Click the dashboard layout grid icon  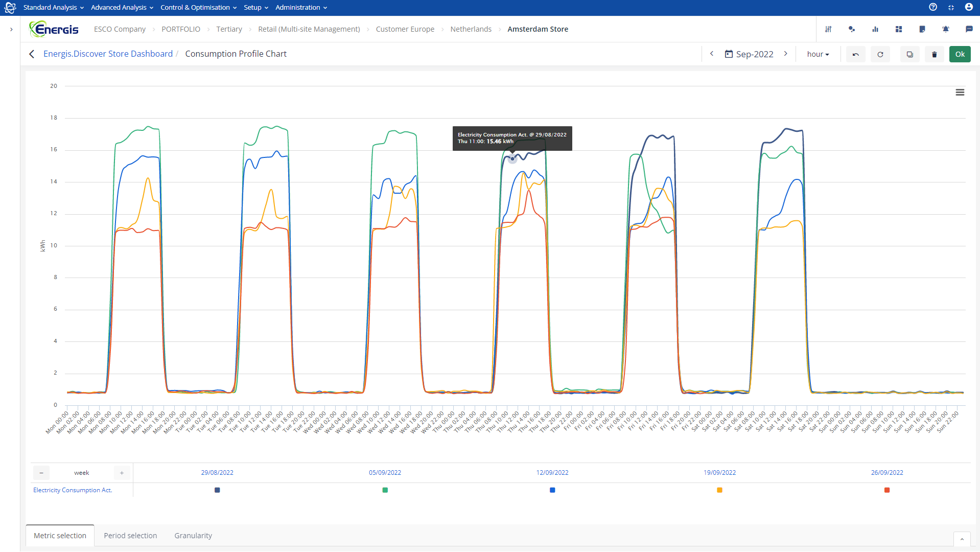coord(899,29)
